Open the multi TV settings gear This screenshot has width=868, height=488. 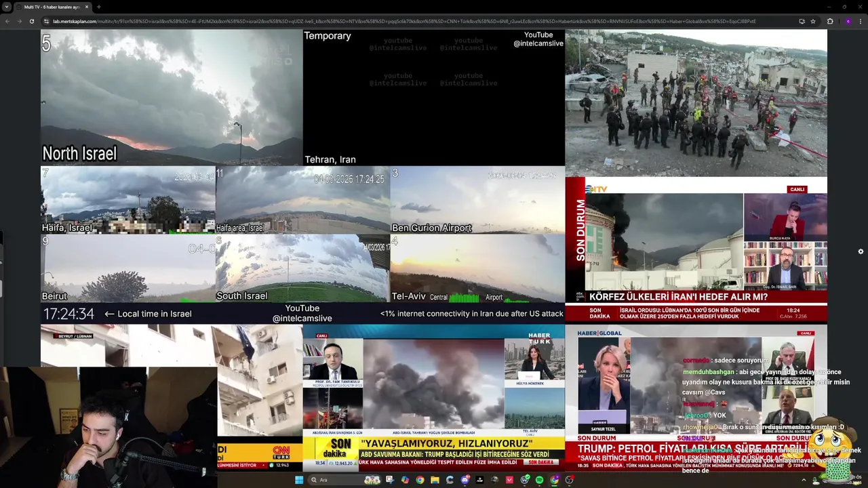point(861,251)
